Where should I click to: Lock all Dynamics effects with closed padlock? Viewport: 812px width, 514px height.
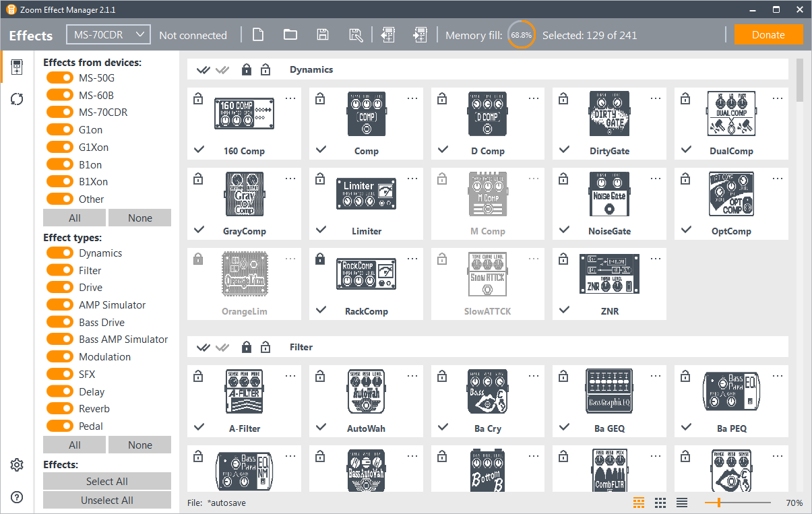246,69
